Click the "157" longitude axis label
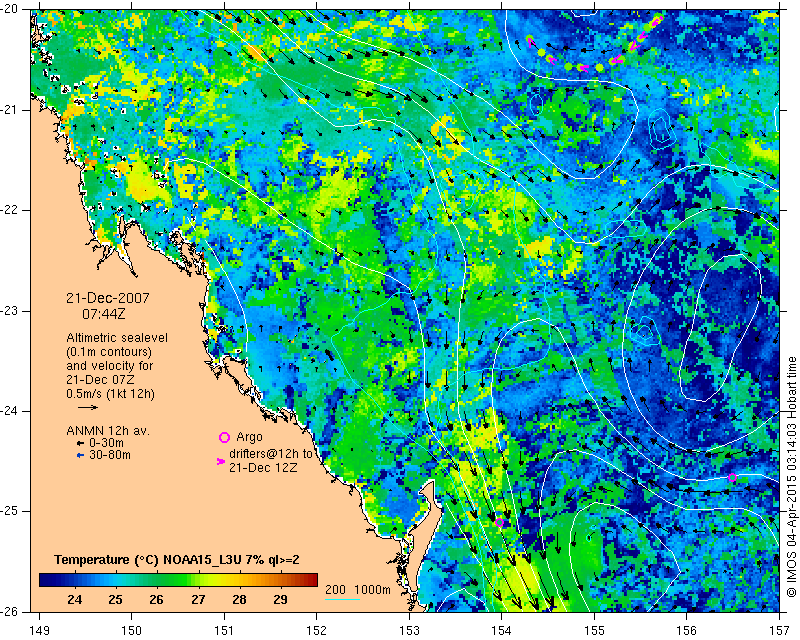Viewport: 800px width, 640px height. point(779,630)
